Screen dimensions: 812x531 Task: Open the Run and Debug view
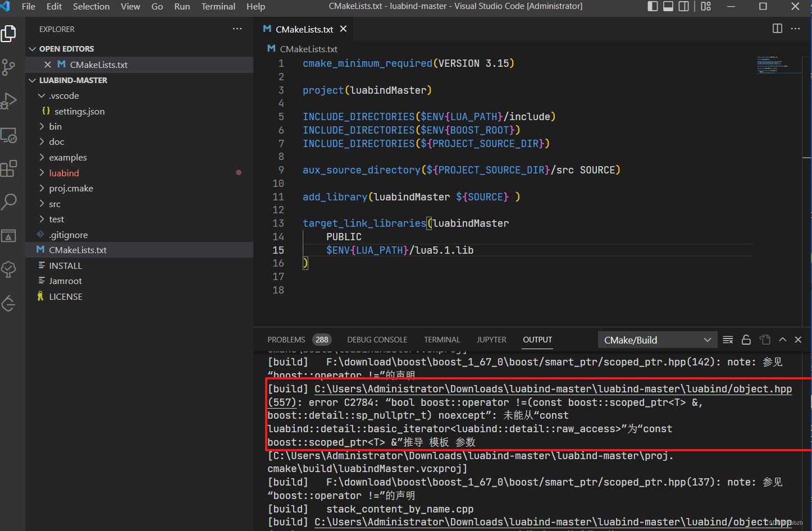(x=8, y=101)
